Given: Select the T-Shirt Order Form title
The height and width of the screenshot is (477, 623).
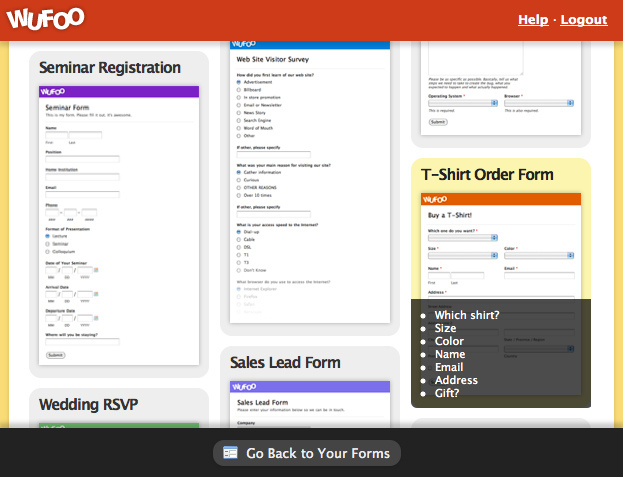Looking at the screenshot, I should pyautogui.click(x=487, y=174).
